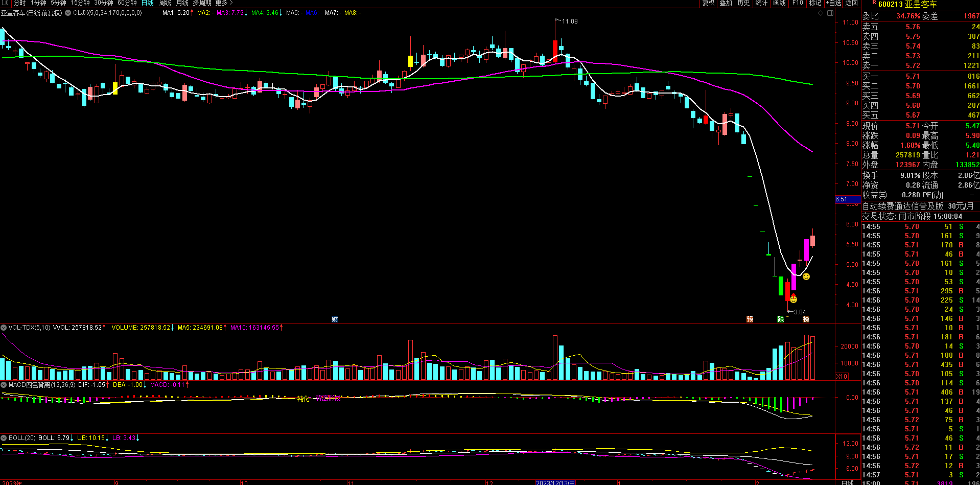The height and width of the screenshot is (485, 980).
Task: Open 多周期 multi-period view
Action: coord(202,3)
